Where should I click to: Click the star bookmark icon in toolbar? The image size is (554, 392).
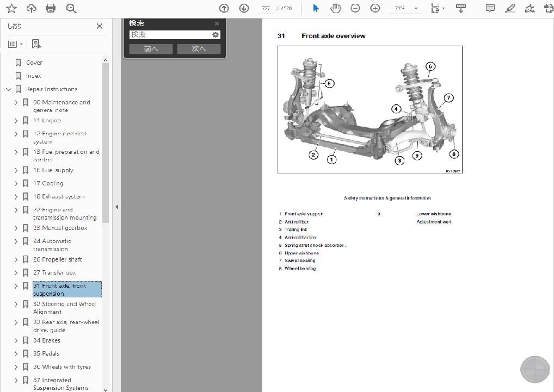pos(11,8)
